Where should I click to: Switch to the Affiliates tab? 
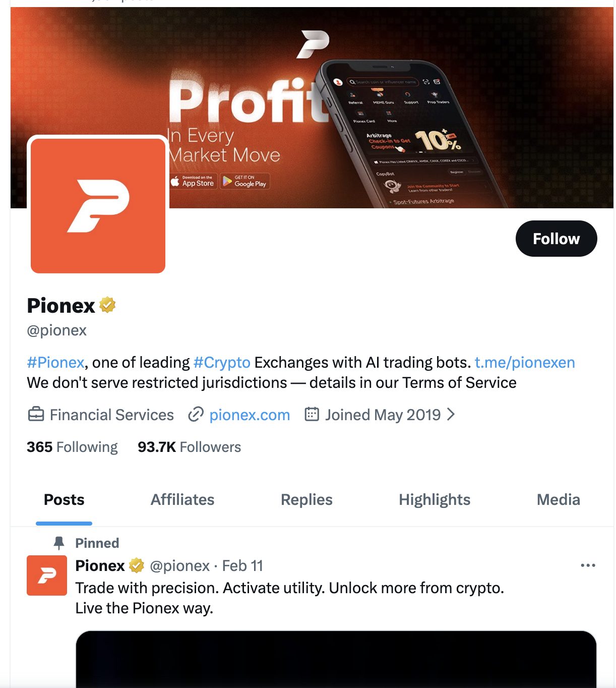pos(182,499)
